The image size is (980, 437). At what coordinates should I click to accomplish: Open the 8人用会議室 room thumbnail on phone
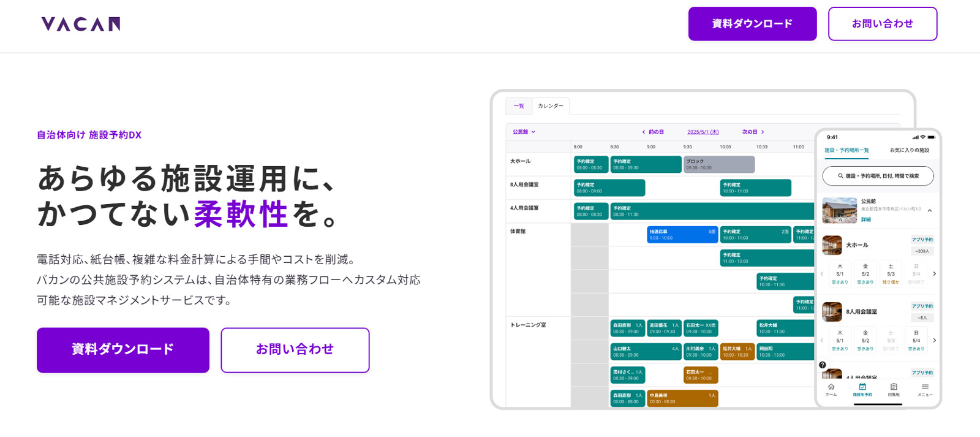pos(832,311)
